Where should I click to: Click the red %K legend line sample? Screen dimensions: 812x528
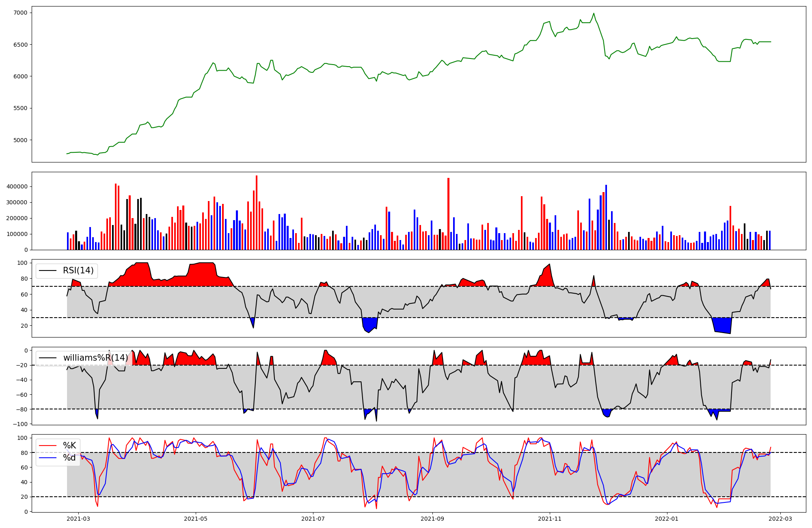pos(48,446)
